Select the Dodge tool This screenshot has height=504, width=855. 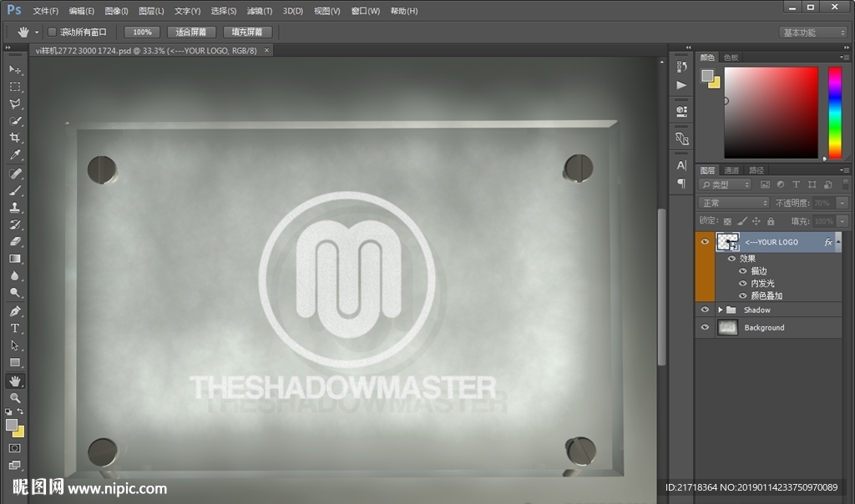coord(15,293)
